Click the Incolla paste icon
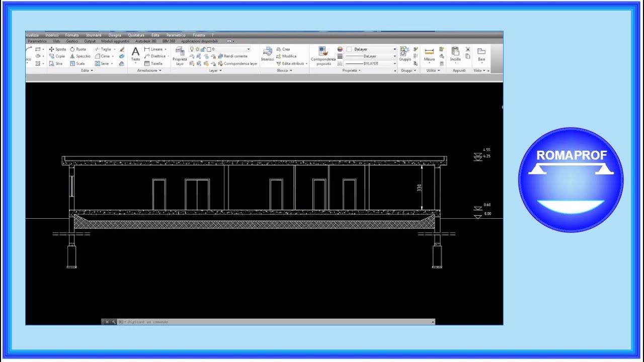 (x=455, y=54)
